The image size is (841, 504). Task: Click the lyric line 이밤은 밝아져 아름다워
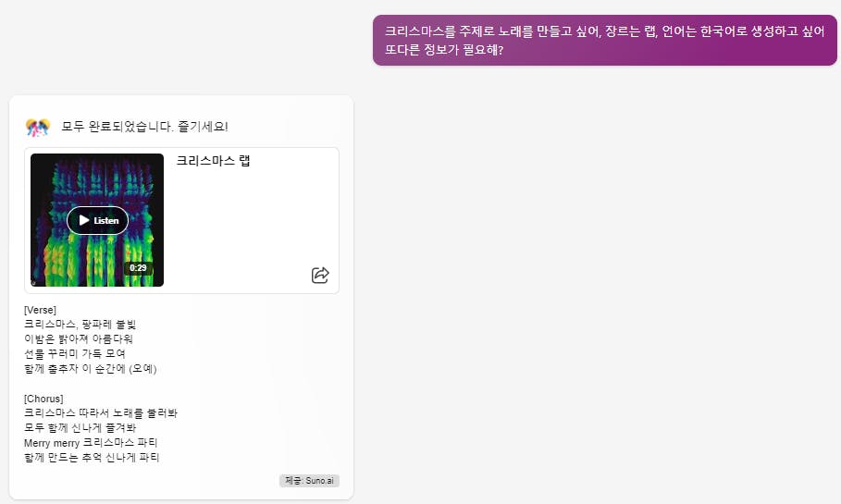79,339
